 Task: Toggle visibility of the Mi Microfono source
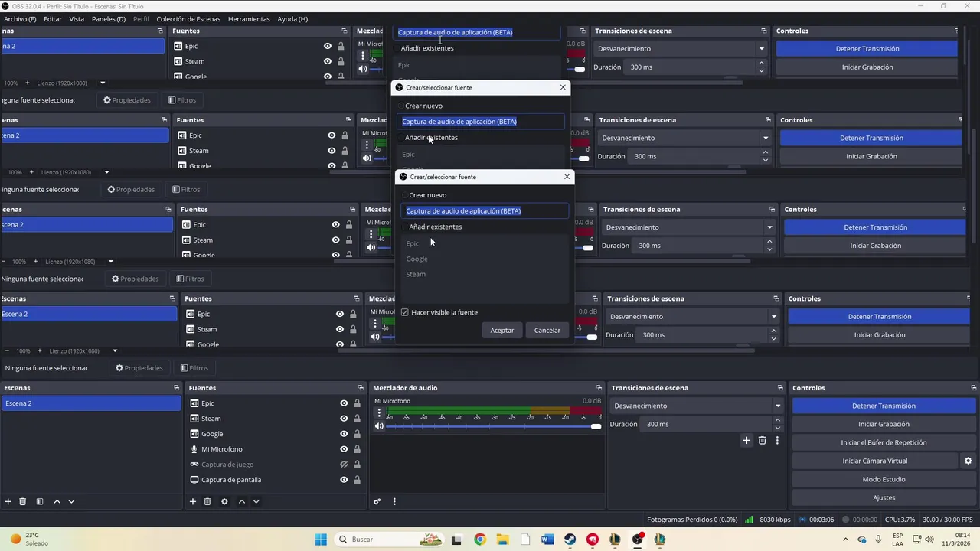coord(344,449)
